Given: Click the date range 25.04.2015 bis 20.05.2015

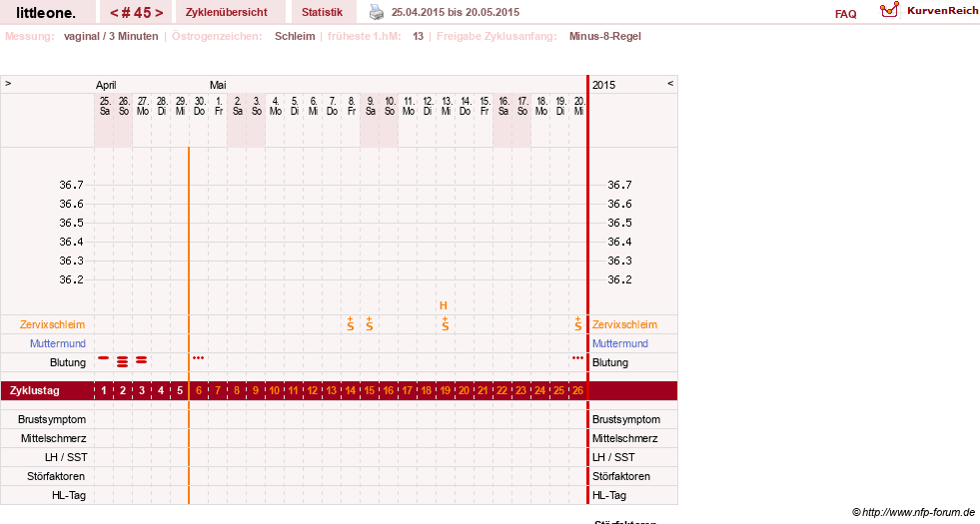Looking at the screenshot, I should click(455, 12).
